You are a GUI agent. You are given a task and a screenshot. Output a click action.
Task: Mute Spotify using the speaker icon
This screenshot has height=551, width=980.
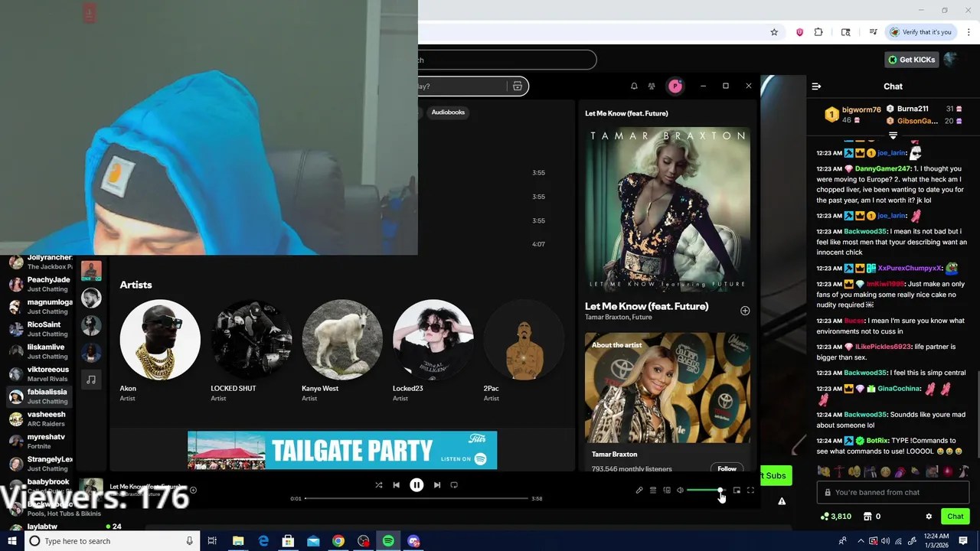pyautogui.click(x=680, y=491)
